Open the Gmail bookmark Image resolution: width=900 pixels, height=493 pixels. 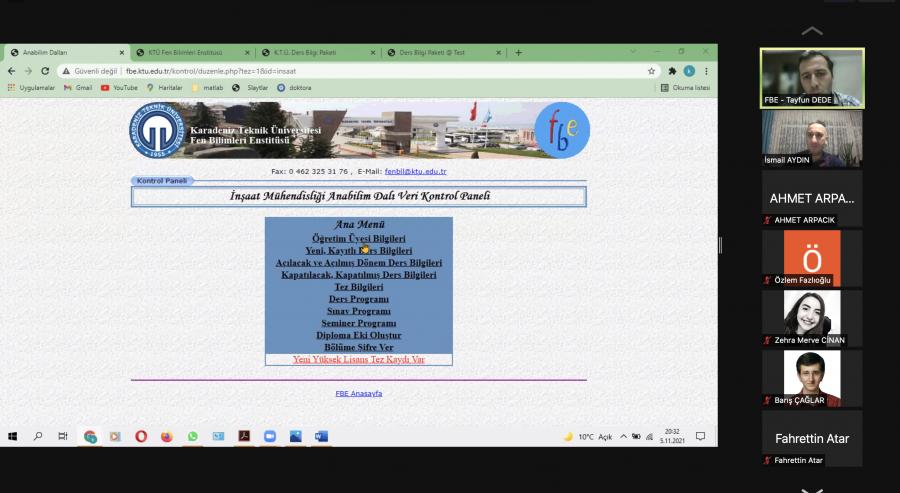[x=78, y=88]
